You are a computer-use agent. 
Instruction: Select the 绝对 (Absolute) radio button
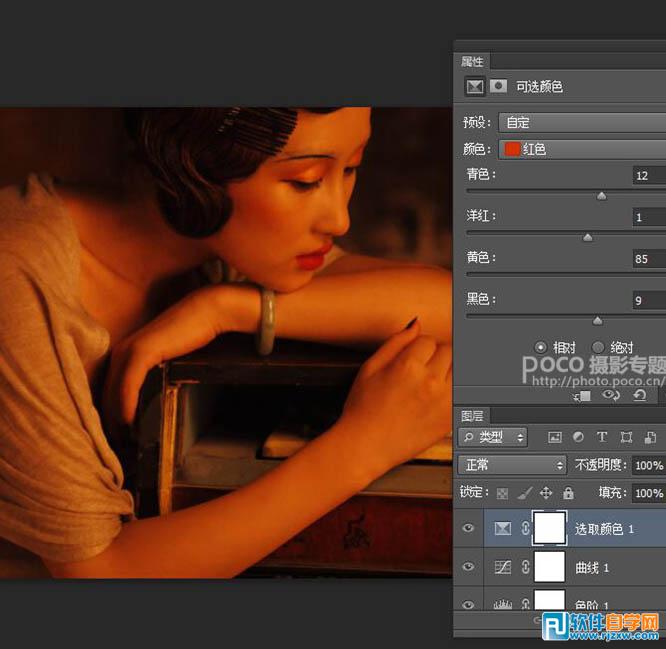[598, 347]
